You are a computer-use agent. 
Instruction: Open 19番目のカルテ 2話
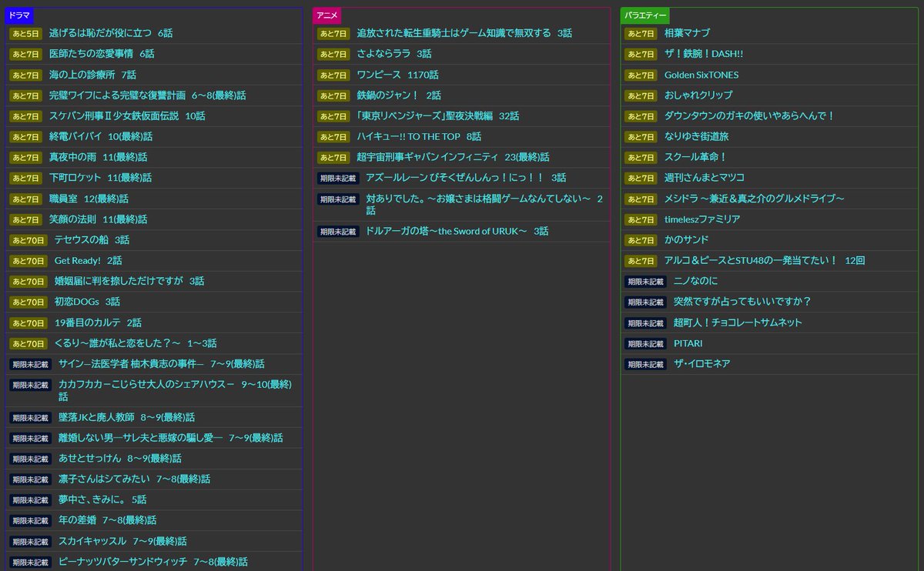98,322
